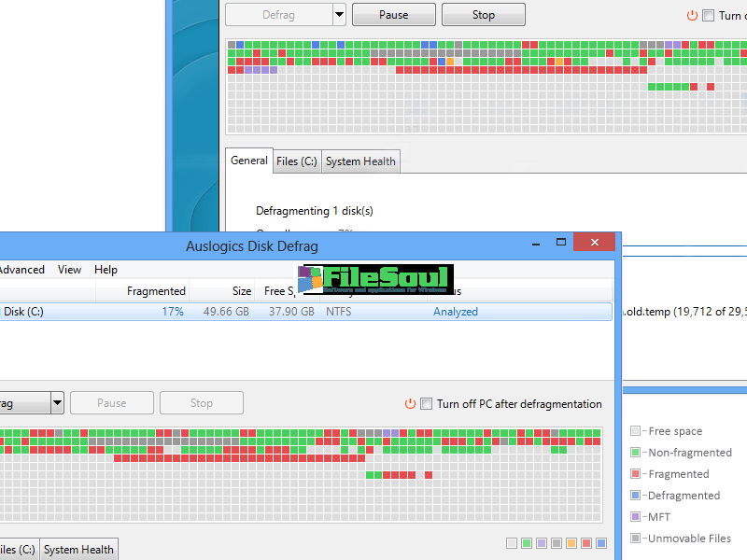This screenshot has width=747, height=560.
Task: Click the orange swatch in the bottom legend row
Action: click(x=571, y=543)
